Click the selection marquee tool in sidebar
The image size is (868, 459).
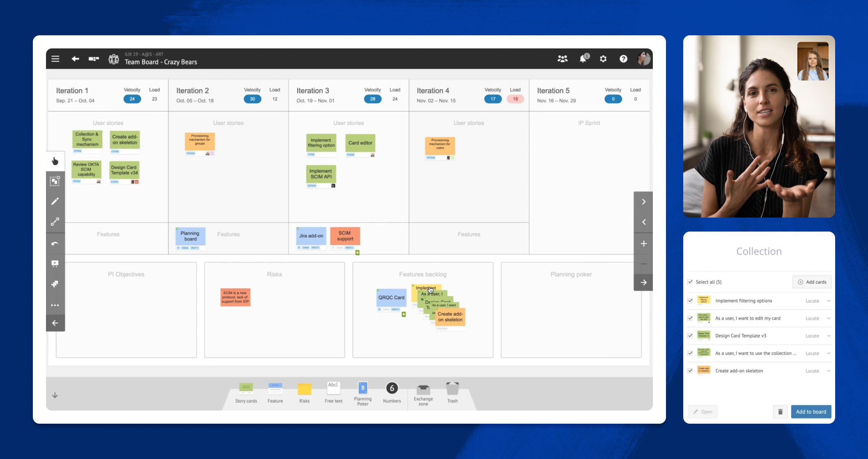pyautogui.click(x=56, y=182)
